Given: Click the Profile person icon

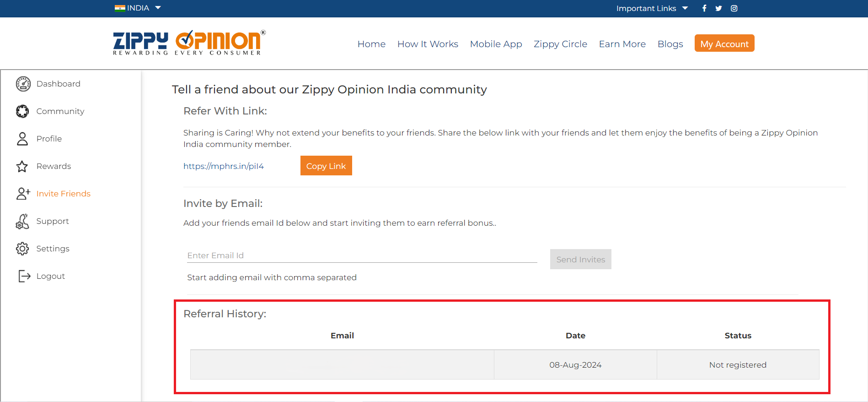Looking at the screenshot, I should point(22,139).
